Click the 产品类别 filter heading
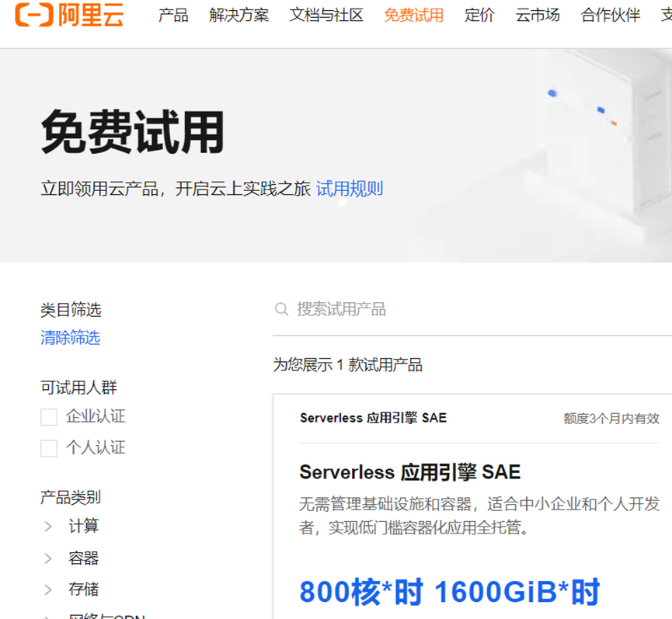Image resolution: width=672 pixels, height=619 pixels. tap(70, 497)
